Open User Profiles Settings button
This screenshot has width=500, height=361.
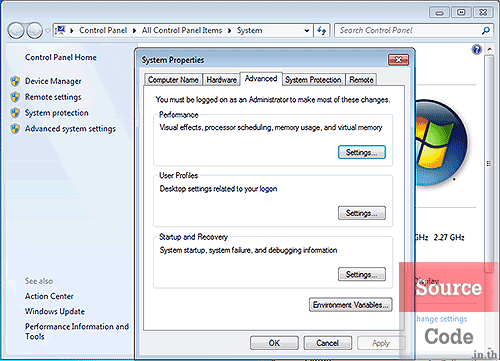tap(362, 213)
